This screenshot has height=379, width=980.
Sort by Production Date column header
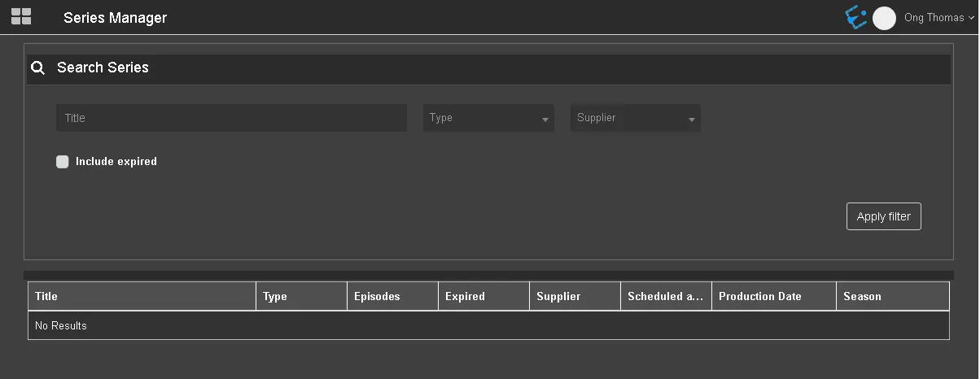(773, 297)
